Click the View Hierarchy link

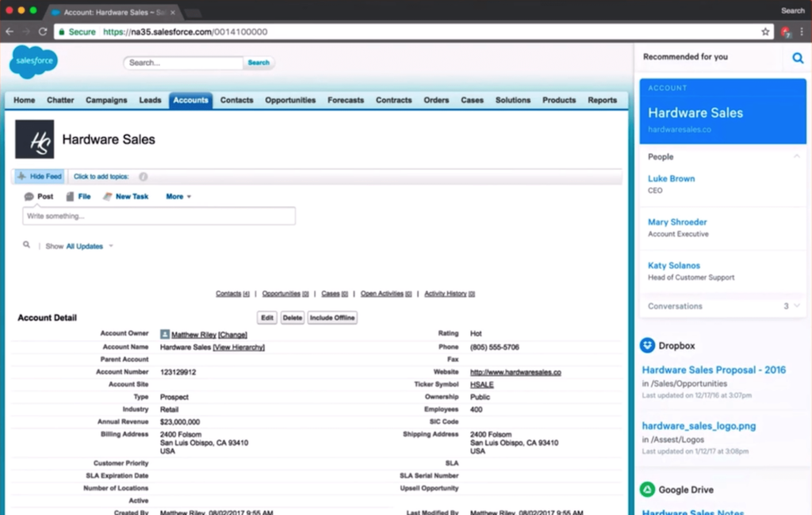click(x=239, y=347)
